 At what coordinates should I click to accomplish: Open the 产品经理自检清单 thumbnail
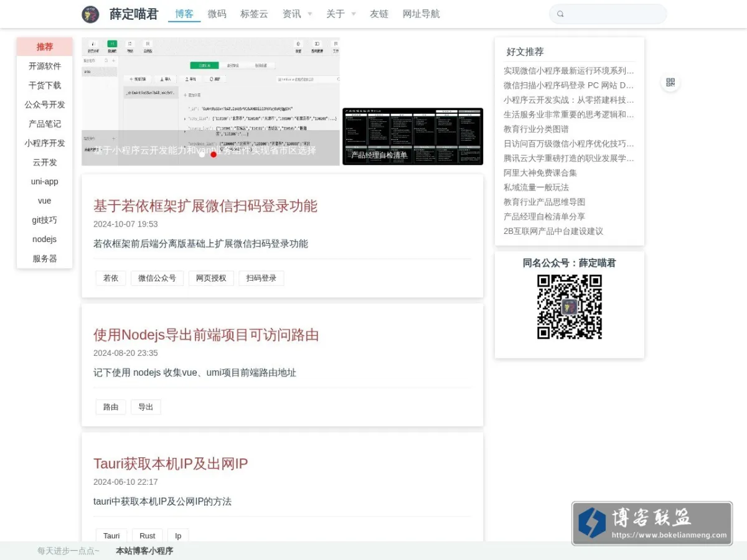click(x=413, y=136)
